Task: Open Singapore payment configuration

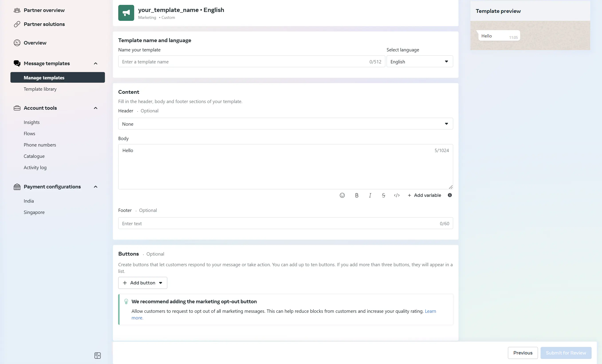Action: click(x=34, y=212)
